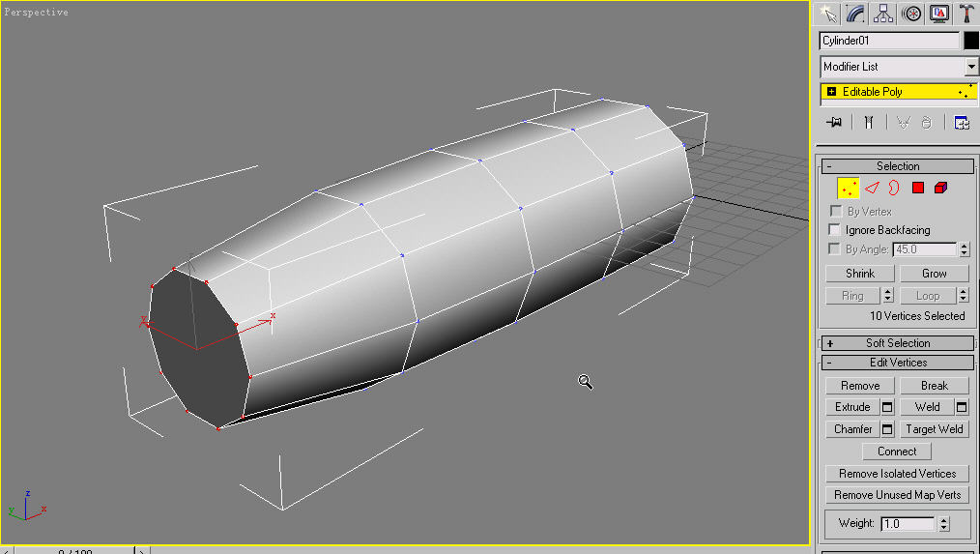The height and width of the screenshot is (554, 980).
Task: Expand the Soft Selection rollout
Action: (897, 343)
